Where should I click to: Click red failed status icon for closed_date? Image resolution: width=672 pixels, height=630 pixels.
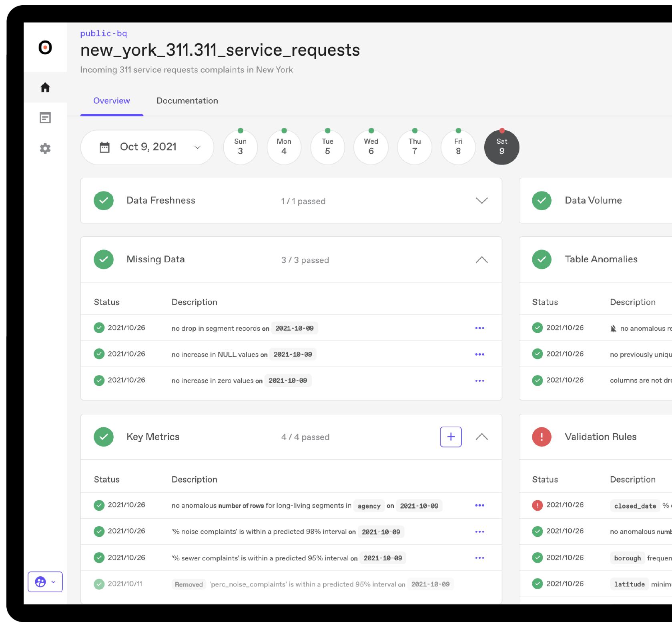pos(537,505)
